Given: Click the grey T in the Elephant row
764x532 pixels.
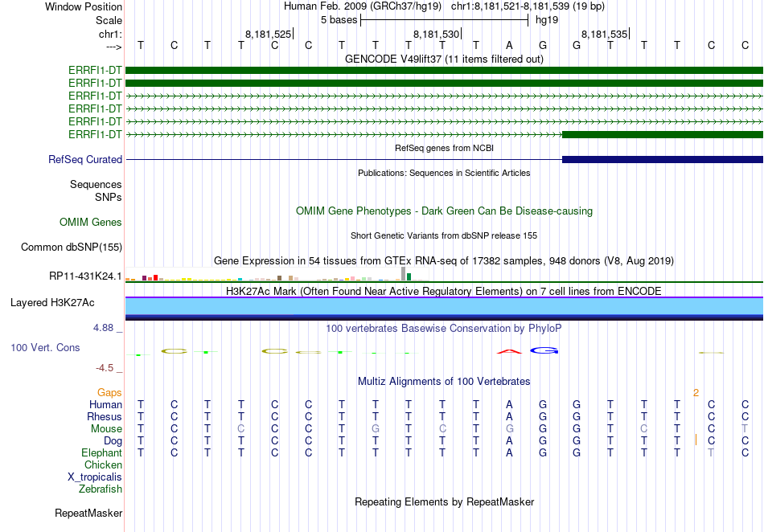Looking at the screenshot, I should point(712,452).
